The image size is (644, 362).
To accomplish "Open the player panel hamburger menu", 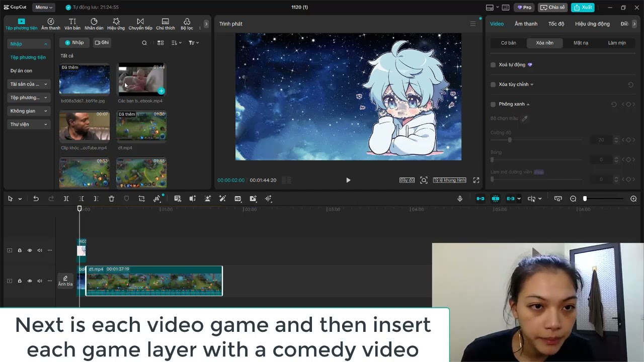I will pyautogui.click(x=472, y=24).
